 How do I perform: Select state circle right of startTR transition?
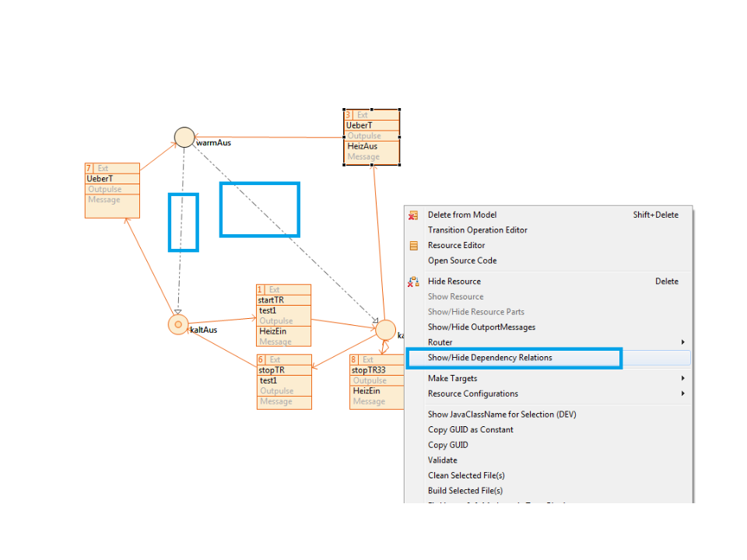385,330
